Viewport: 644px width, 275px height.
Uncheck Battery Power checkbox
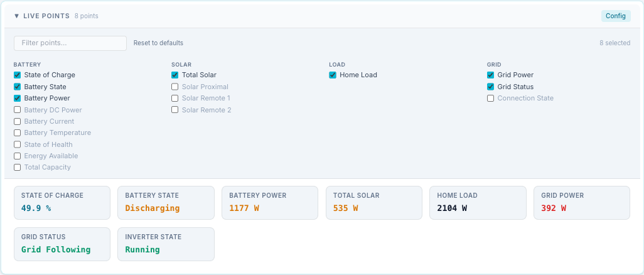[x=17, y=98]
